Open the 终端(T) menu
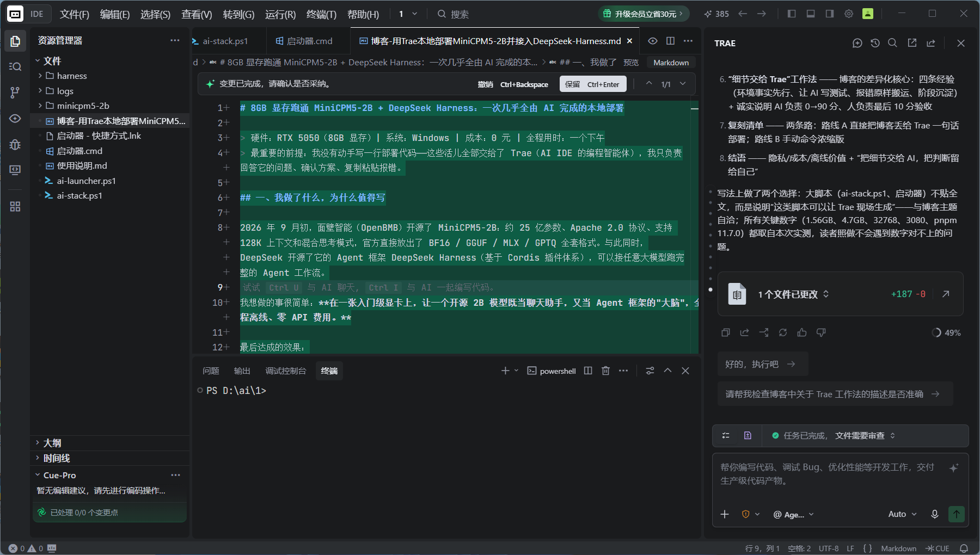 321,14
